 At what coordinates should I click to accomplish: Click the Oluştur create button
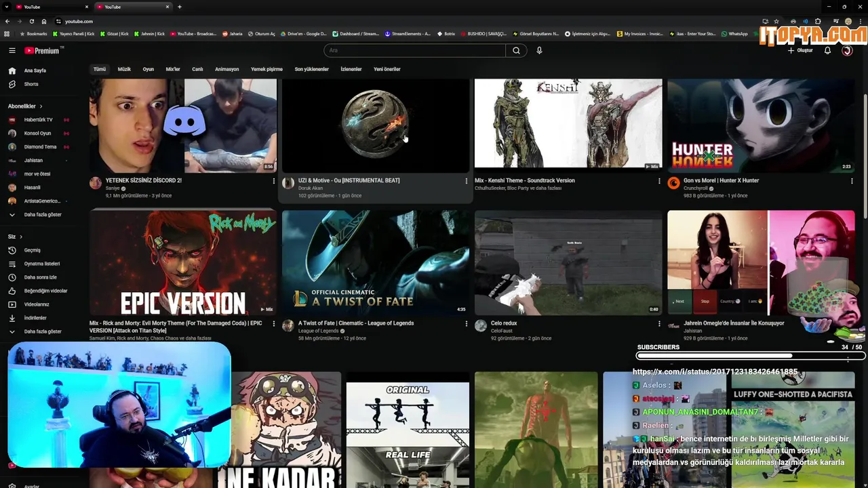[800, 50]
